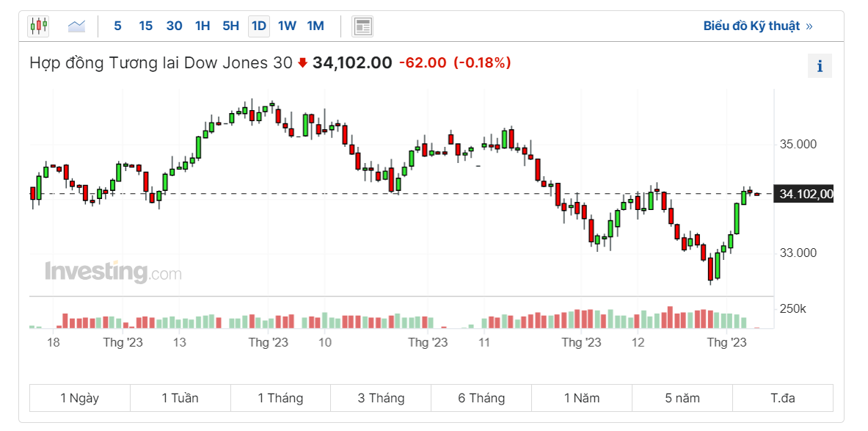Select the 5-minute interval
Screen dimensions: 868x431
117,26
